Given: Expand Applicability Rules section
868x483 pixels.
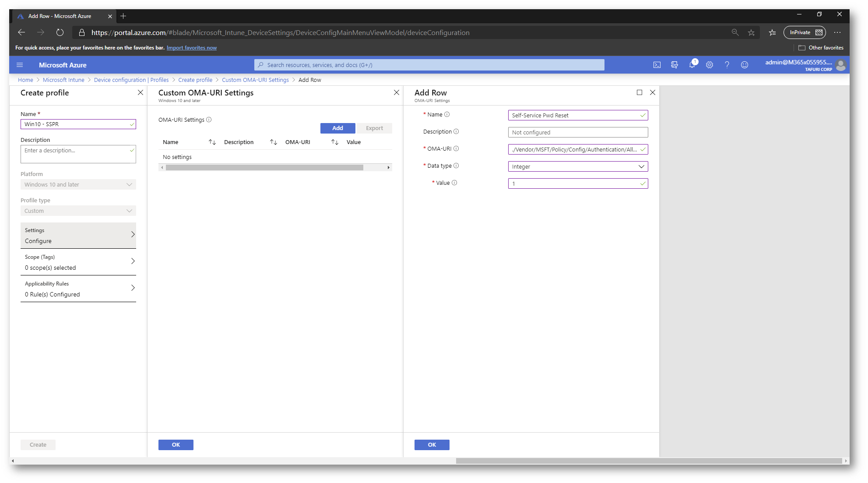Looking at the screenshot, I should (78, 289).
